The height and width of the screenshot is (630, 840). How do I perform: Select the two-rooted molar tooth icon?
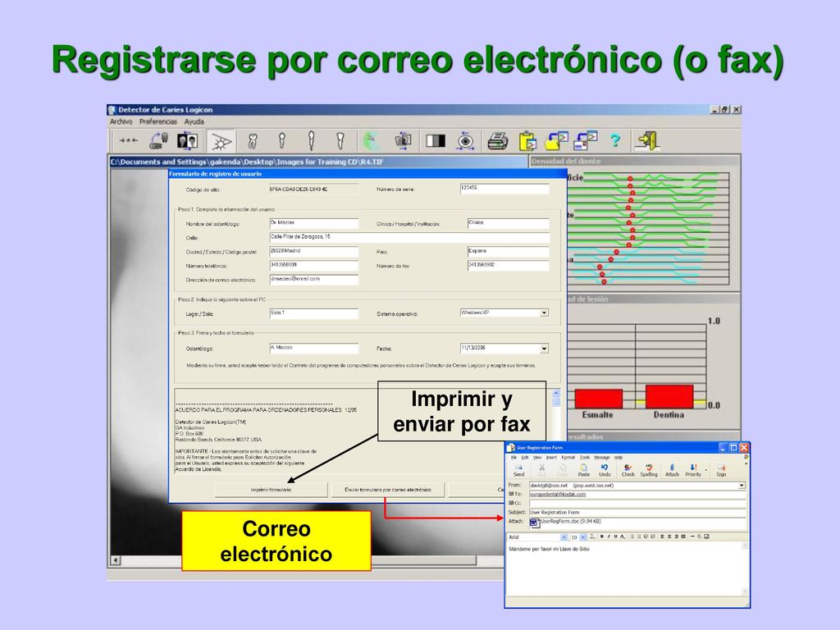tap(253, 141)
